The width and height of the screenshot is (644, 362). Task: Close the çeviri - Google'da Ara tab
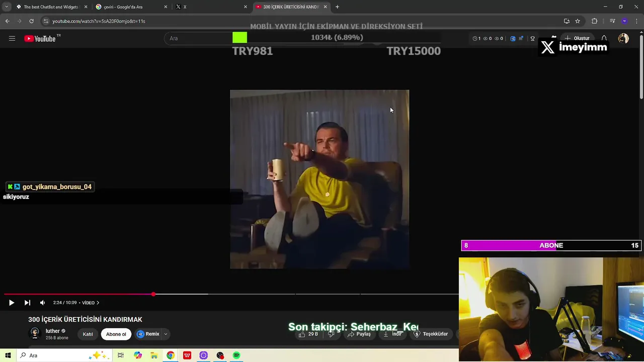coord(166,7)
